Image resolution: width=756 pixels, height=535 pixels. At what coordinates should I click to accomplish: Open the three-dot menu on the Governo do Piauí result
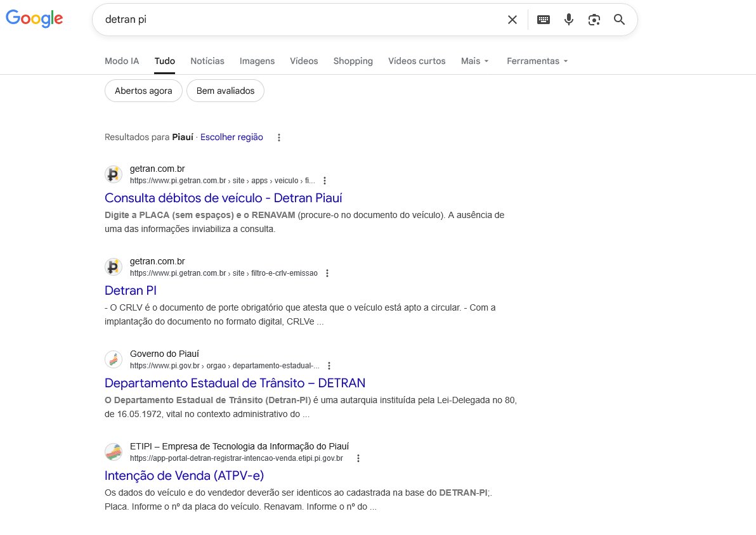(329, 365)
